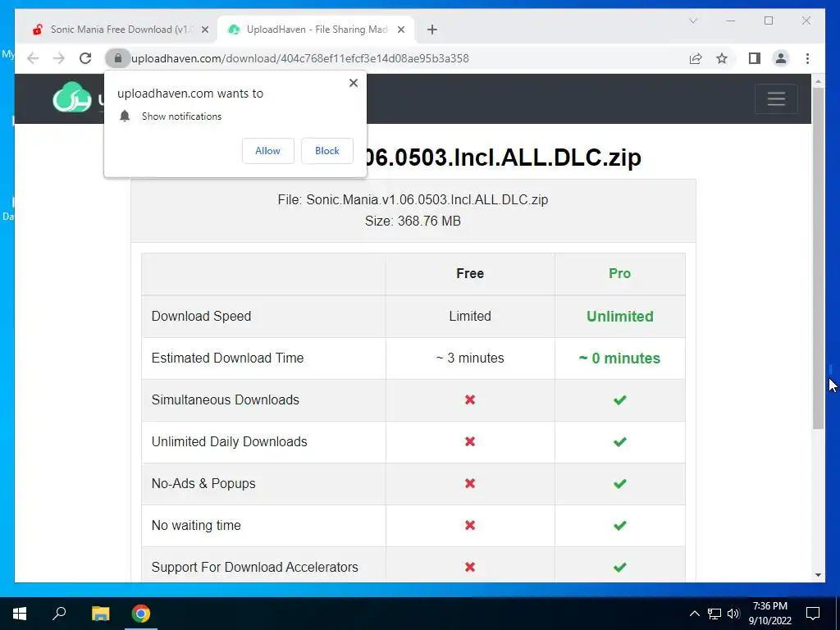Screen dimensions: 840x630
Task: Open the volume tray icon
Action: [733, 614]
